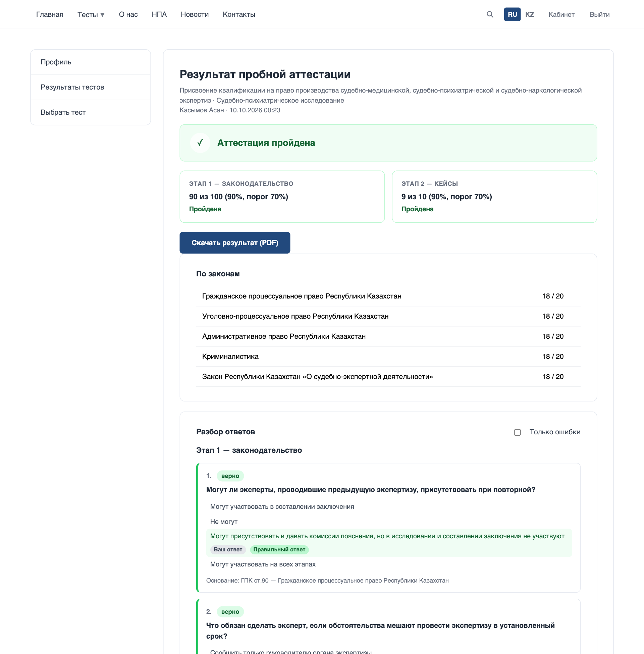Switch language to KZ
The width and height of the screenshot is (644, 654).
[529, 14]
